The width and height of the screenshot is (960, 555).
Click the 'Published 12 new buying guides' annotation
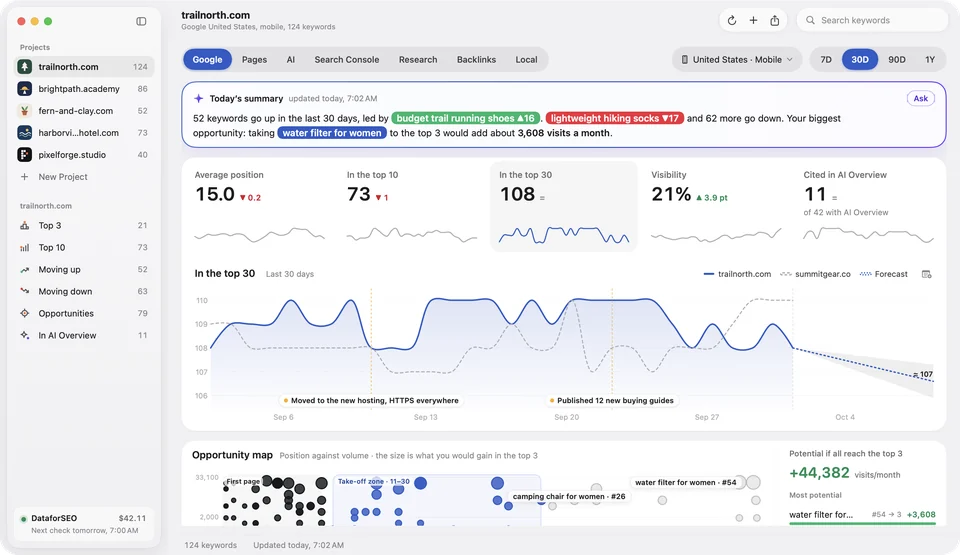[x=611, y=401]
